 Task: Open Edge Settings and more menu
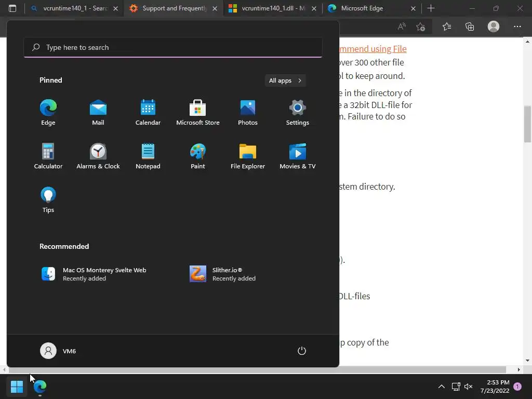[517, 26]
